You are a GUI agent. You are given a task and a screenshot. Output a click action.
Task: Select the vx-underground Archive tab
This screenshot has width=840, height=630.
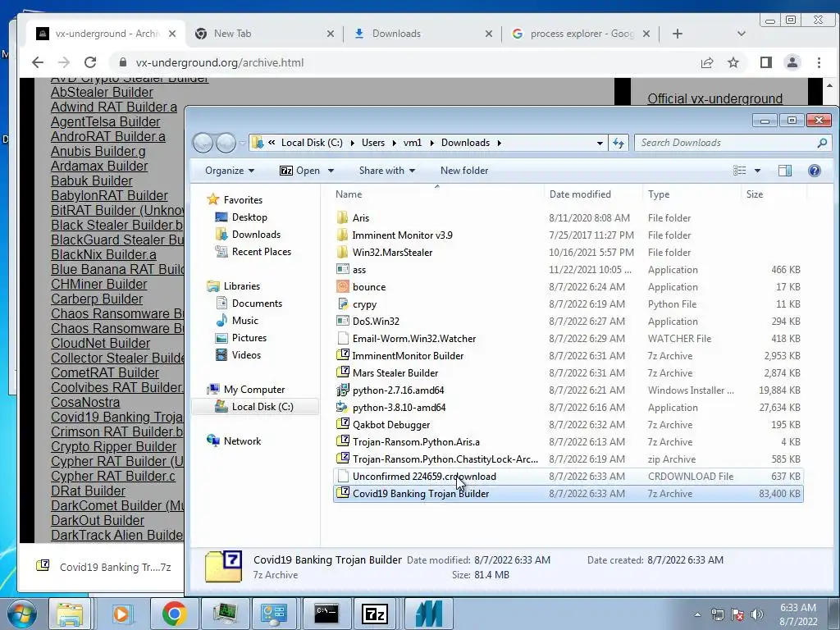coord(106,34)
